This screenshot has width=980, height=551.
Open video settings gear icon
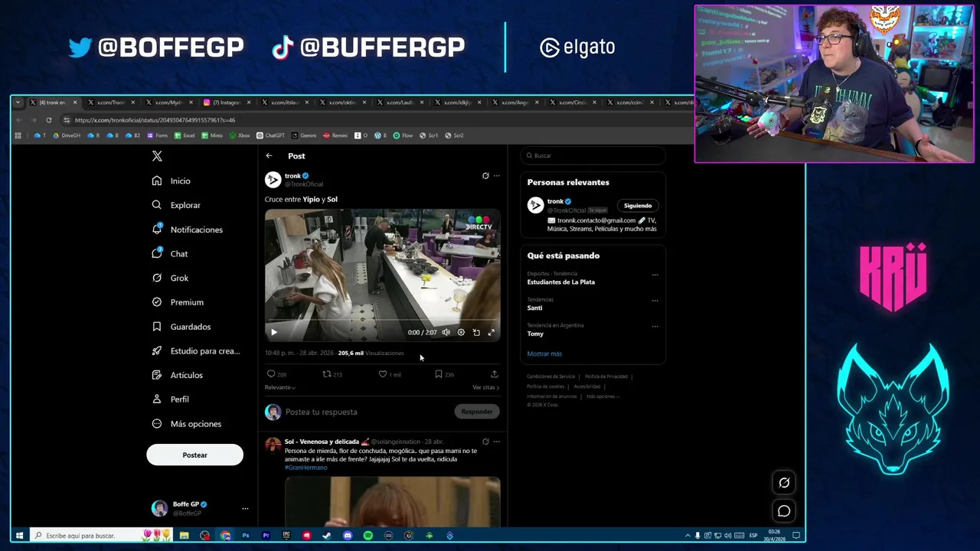pos(461,332)
